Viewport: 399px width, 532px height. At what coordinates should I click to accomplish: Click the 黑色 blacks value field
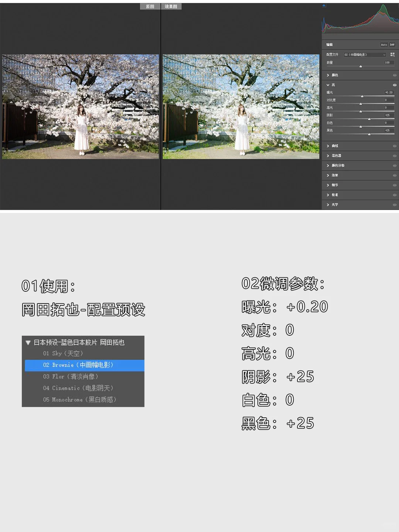coord(389,130)
